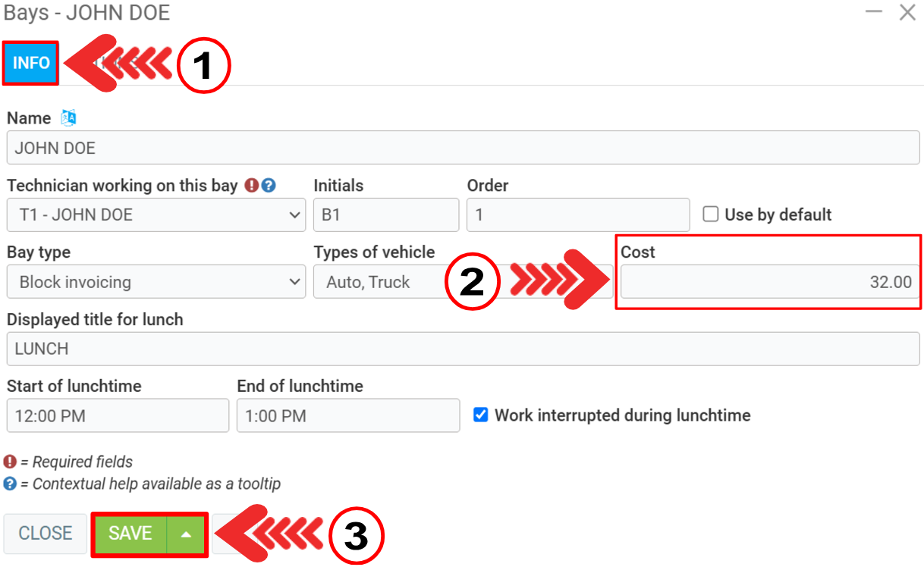Open the Types of vehicle selector
The image size is (924, 567).
pos(379,282)
